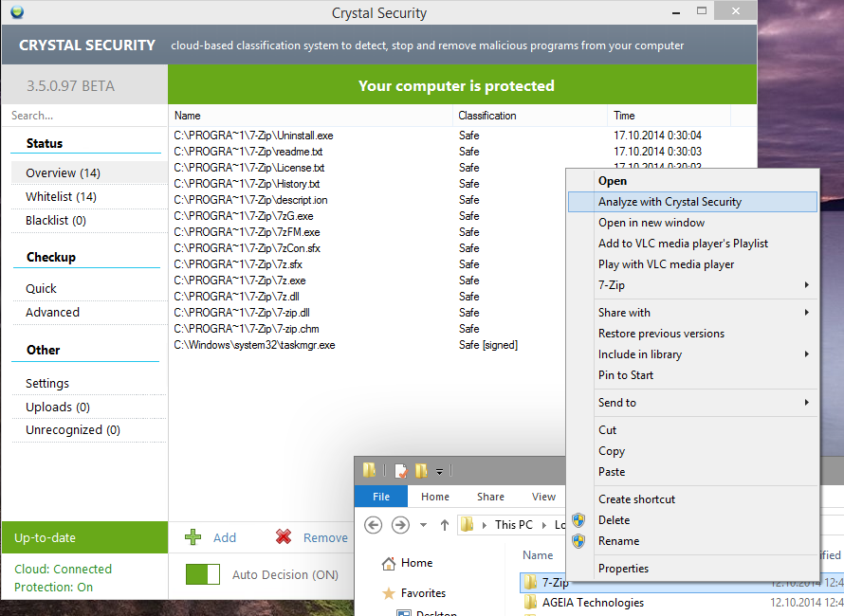
Task: Open Customize Quick Access Toolbar dropdown
Action: (x=439, y=472)
